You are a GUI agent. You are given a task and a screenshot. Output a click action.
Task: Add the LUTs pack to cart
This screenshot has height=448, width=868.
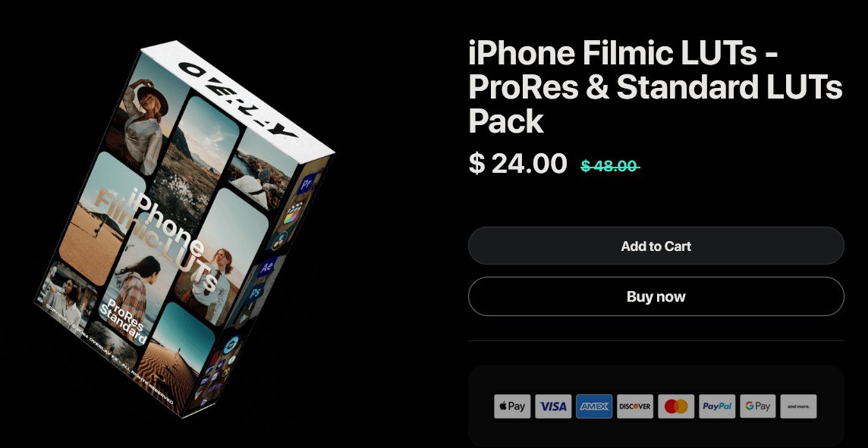[x=656, y=246]
